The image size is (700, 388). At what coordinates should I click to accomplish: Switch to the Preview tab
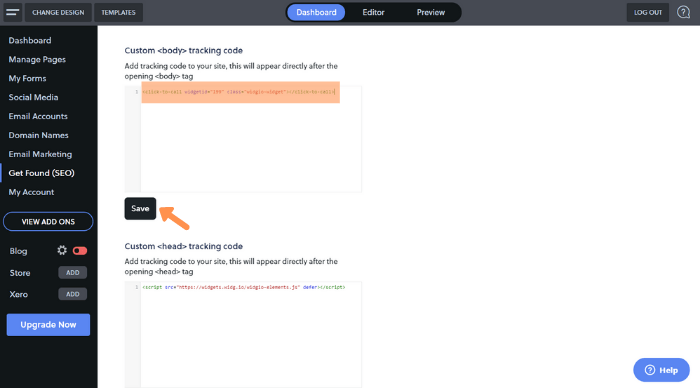click(430, 13)
